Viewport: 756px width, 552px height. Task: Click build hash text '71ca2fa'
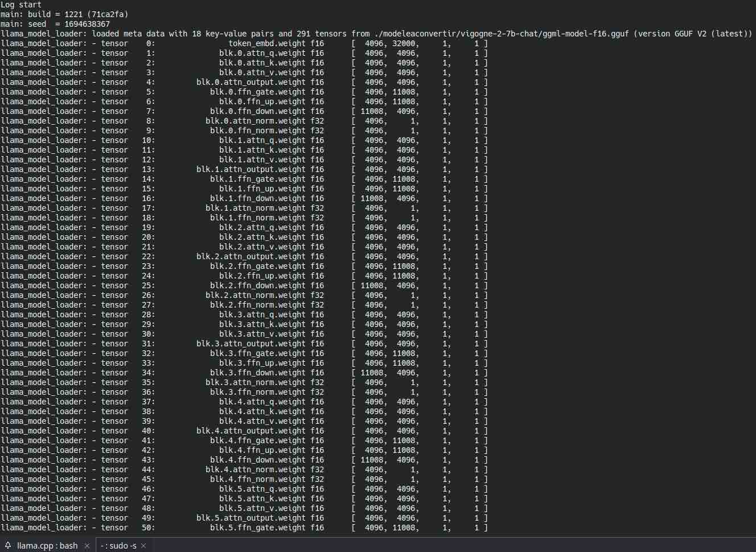(108, 14)
